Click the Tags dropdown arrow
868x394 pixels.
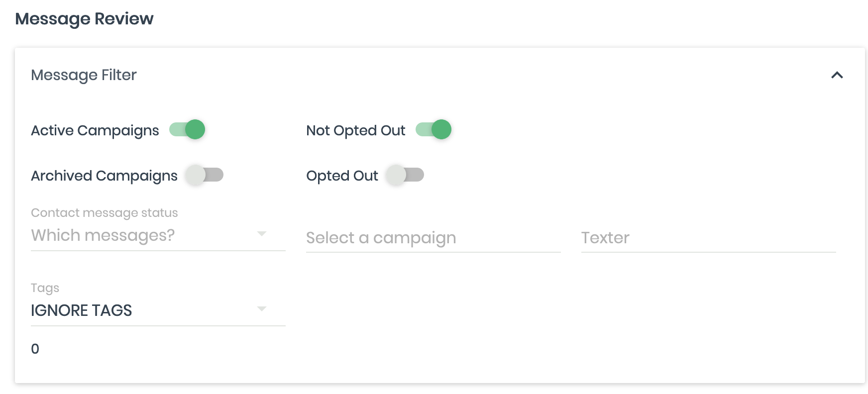262,309
